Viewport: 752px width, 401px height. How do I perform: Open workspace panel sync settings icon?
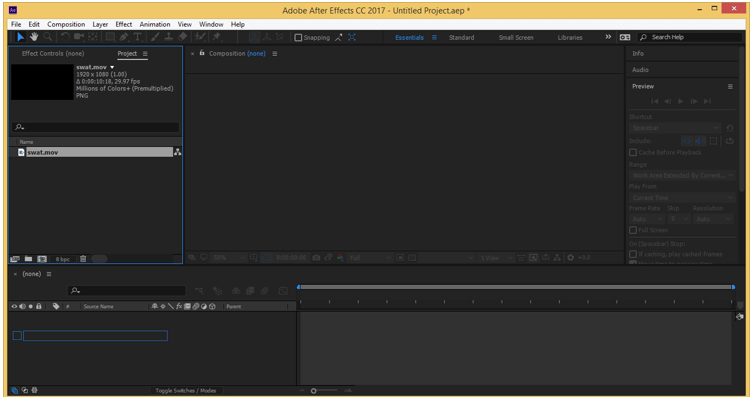tap(624, 37)
